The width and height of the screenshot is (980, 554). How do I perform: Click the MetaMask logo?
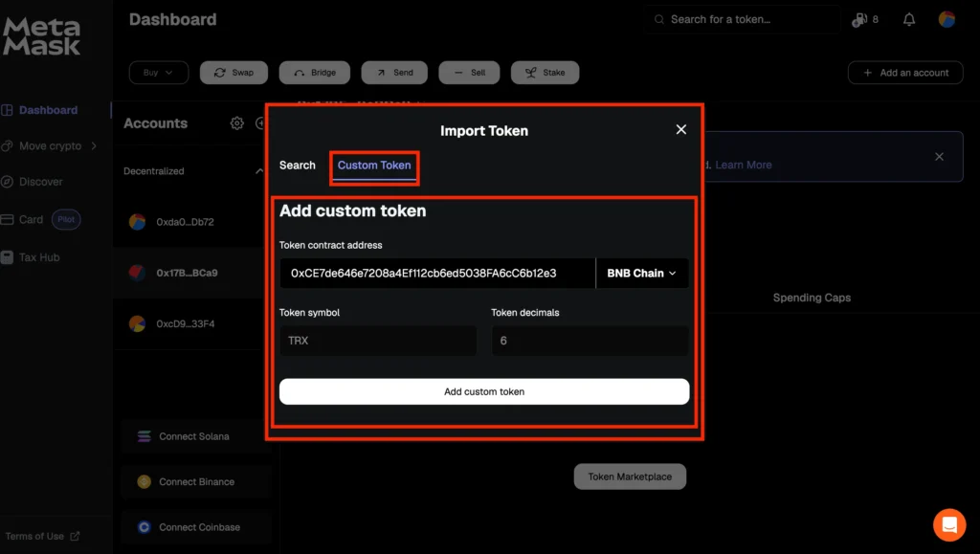click(41, 36)
